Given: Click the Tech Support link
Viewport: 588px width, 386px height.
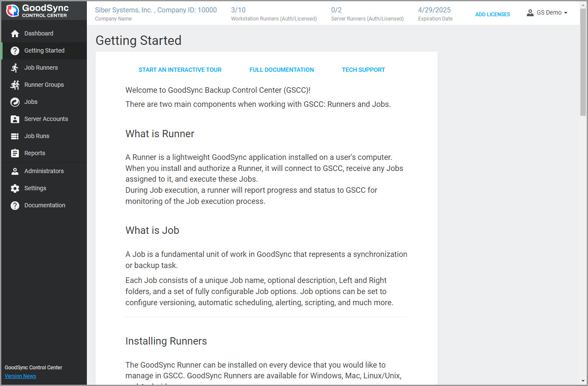Looking at the screenshot, I should coord(363,70).
